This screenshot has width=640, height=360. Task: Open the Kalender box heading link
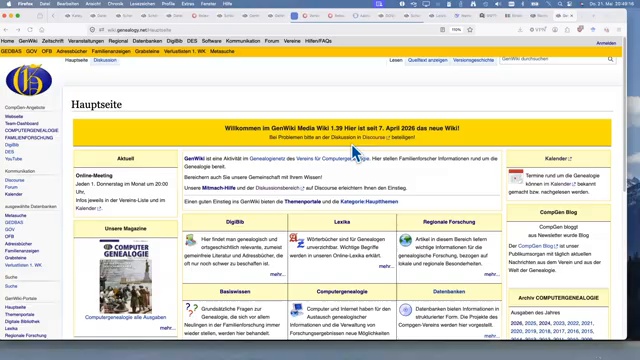point(558,158)
